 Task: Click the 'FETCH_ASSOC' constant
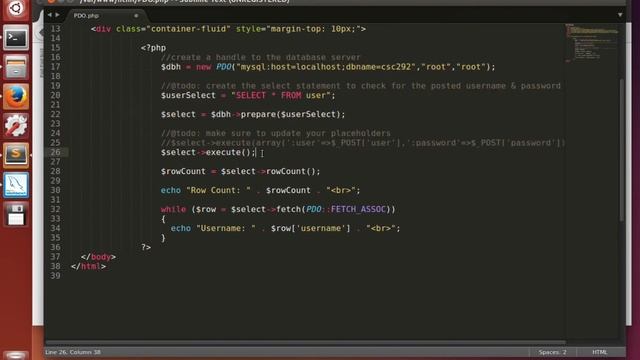(x=358, y=209)
